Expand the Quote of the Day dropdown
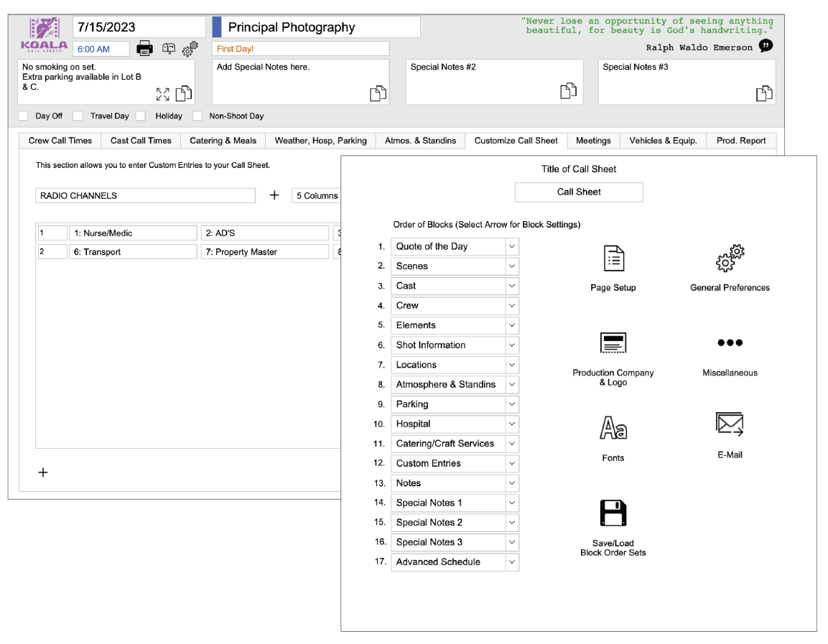 click(512, 246)
